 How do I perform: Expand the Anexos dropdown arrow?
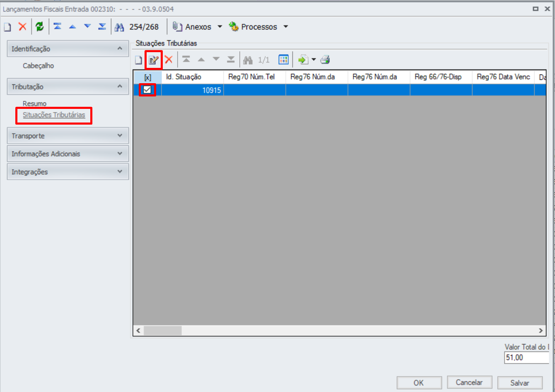(x=220, y=27)
